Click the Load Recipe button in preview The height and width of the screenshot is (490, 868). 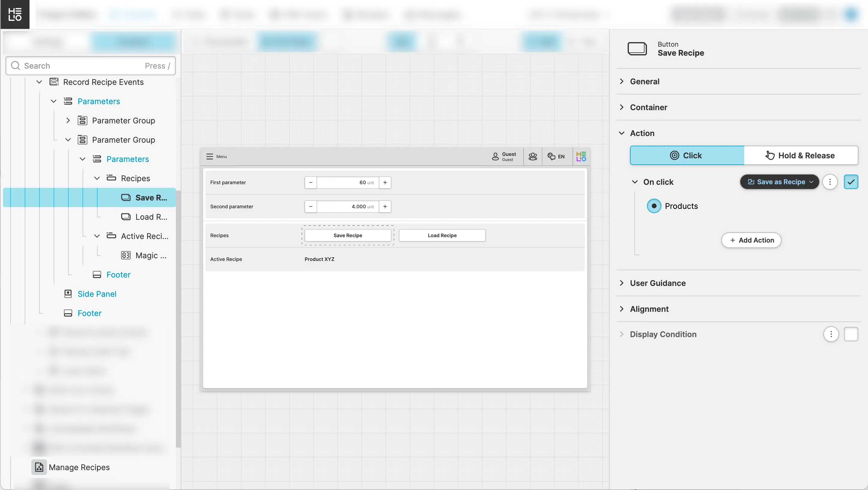[x=442, y=235]
